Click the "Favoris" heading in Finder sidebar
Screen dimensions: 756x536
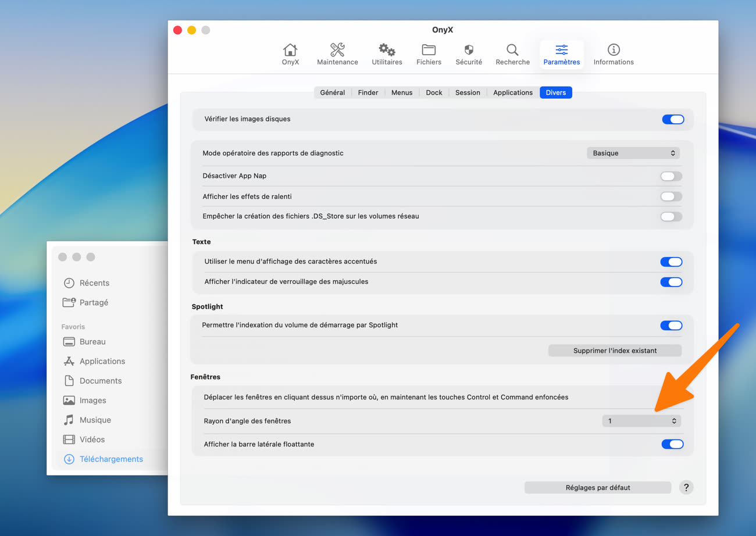73,327
